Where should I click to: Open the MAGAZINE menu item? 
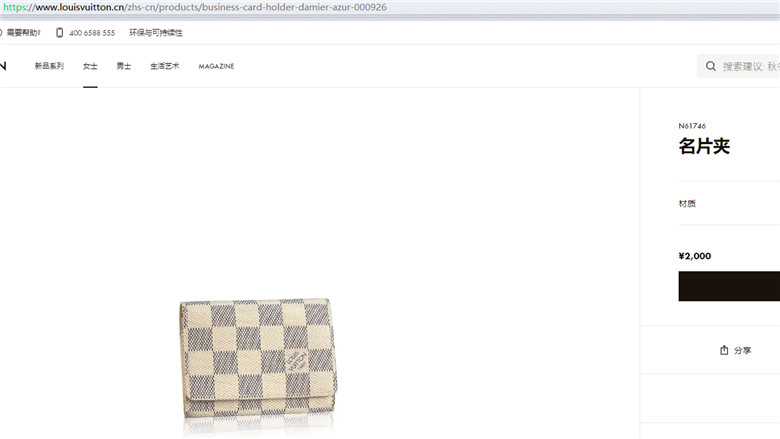[216, 66]
